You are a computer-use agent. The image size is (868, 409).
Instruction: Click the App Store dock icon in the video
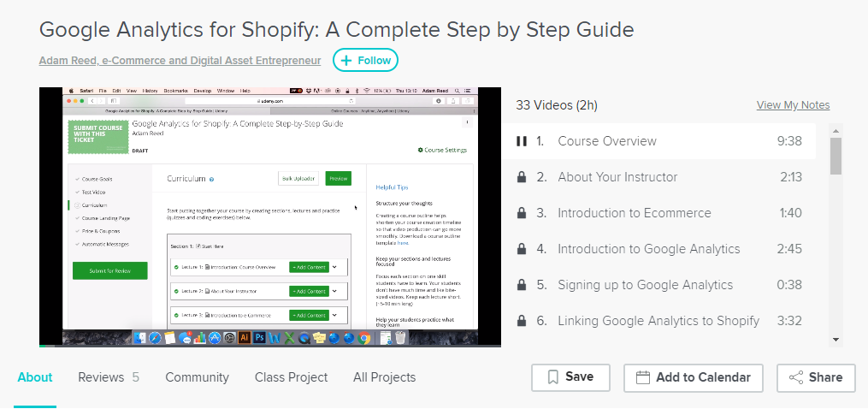pos(215,337)
